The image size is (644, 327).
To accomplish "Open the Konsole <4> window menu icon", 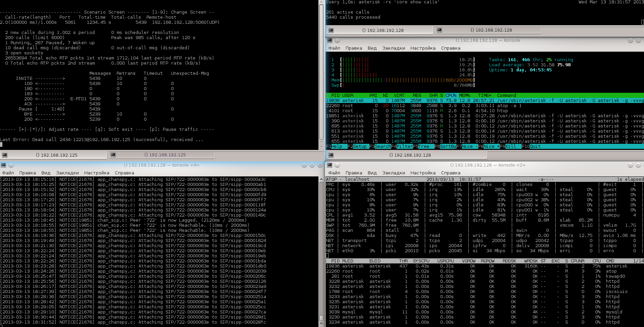I will 3,165.
